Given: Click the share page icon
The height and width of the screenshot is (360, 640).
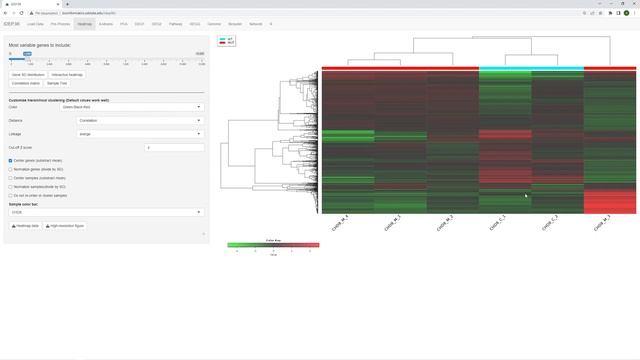Looking at the screenshot, I should click(x=592, y=13).
